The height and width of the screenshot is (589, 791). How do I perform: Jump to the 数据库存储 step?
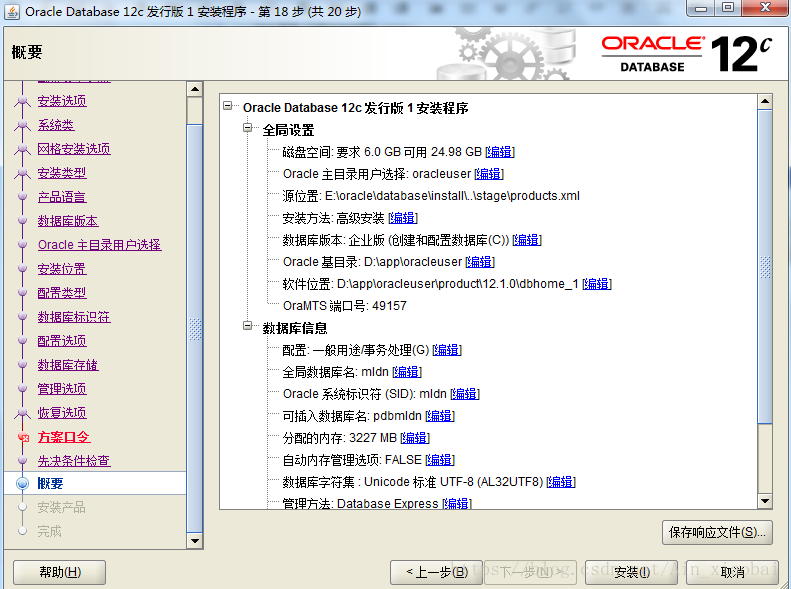(68, 365)
